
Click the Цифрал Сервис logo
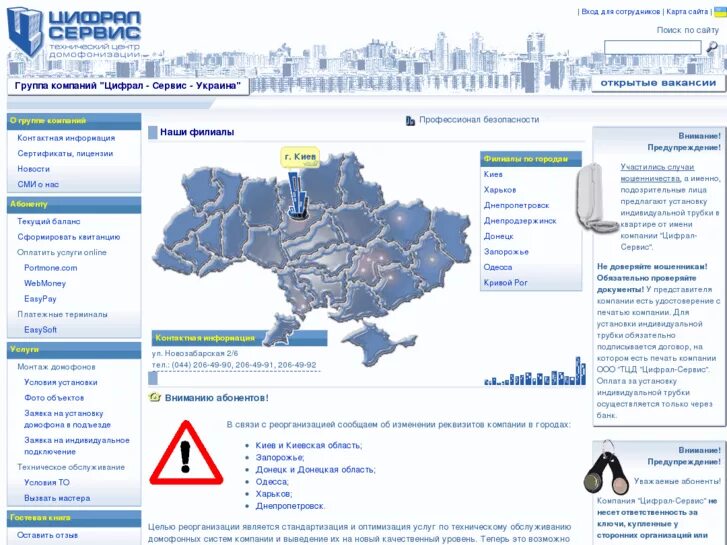[x=73, y=32]
